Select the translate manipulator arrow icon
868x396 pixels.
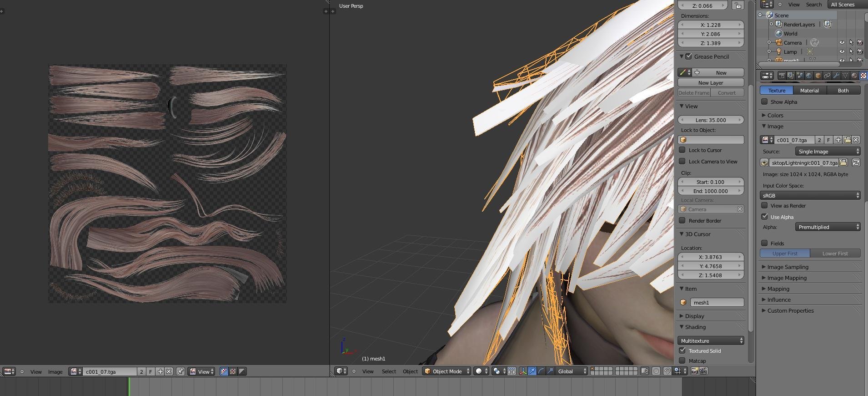pyautogui.click(x=532, y=371)
